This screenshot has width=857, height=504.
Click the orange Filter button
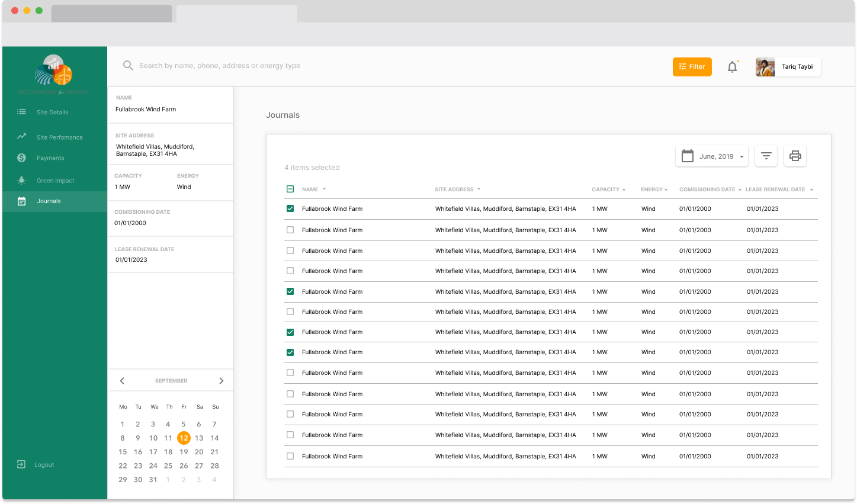[x=692, y=67]
